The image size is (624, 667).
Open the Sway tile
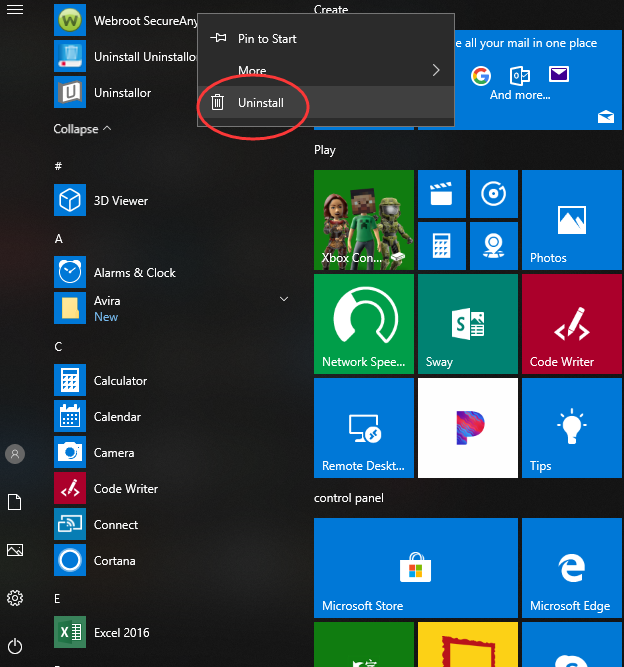468,324
